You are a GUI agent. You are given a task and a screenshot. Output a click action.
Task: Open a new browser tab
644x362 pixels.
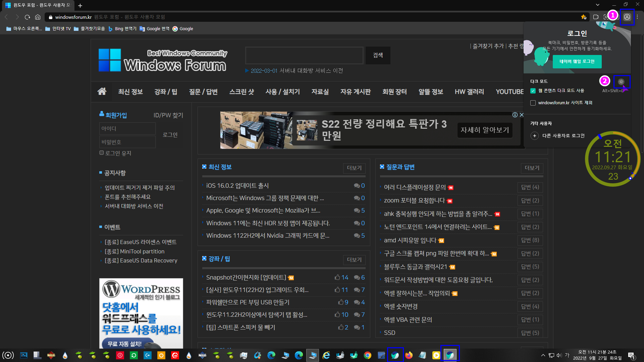click(80, 5)
